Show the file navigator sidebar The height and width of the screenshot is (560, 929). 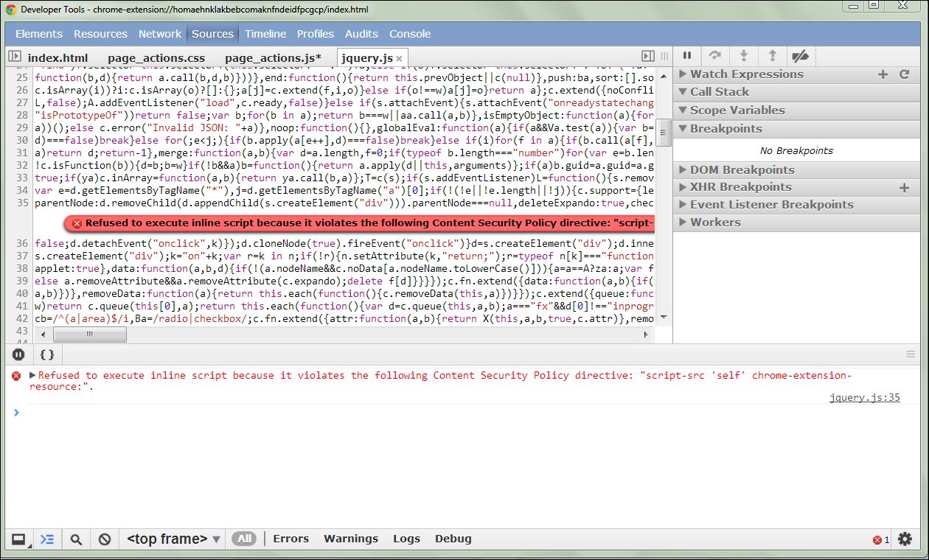pyautogui.click(x=14, y=57)
